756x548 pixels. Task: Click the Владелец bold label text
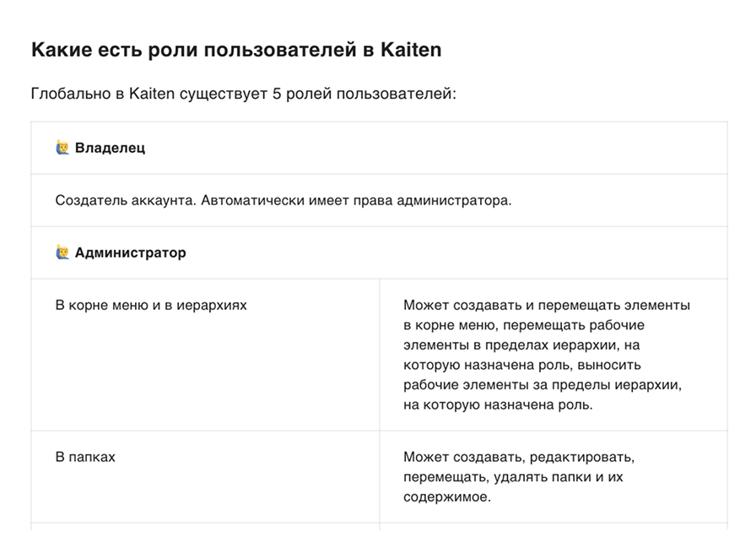point(110,148)
